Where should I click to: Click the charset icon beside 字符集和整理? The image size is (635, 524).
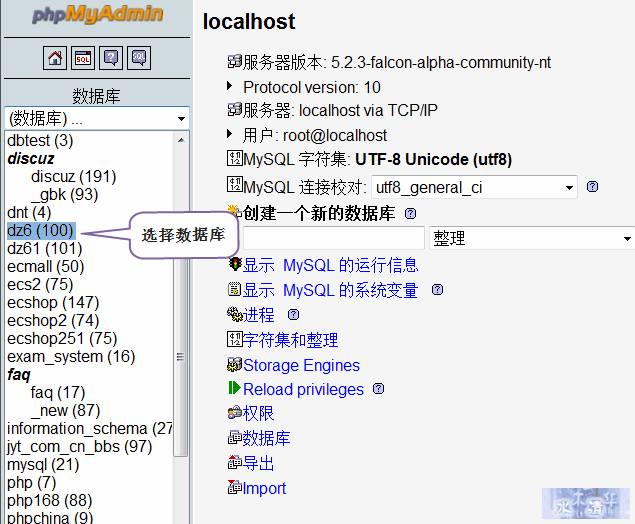click(234, 339)
